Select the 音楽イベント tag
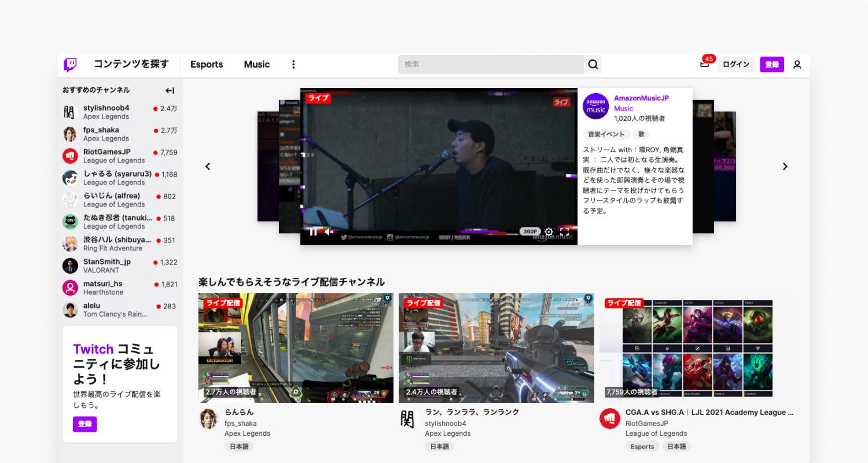Image resolution: width=868 pixels, height=463 pixels. [x=606, y=134]
